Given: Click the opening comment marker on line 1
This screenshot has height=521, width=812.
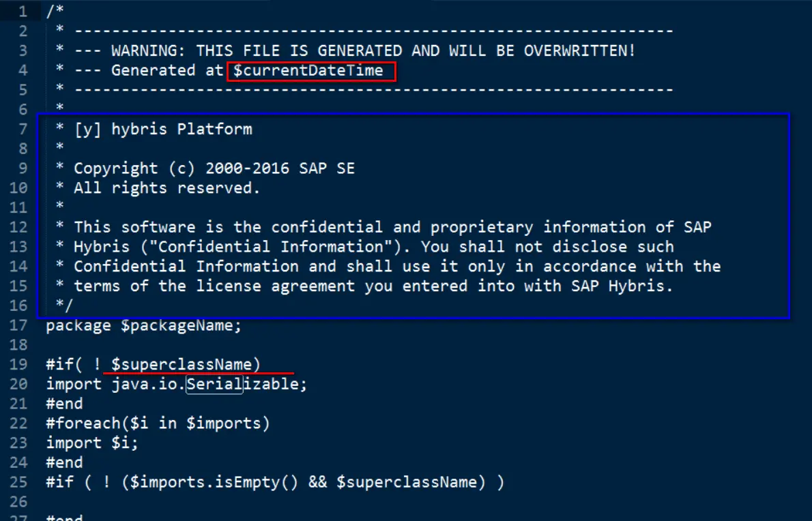Looking at the screenshot, I should [55, 12].
